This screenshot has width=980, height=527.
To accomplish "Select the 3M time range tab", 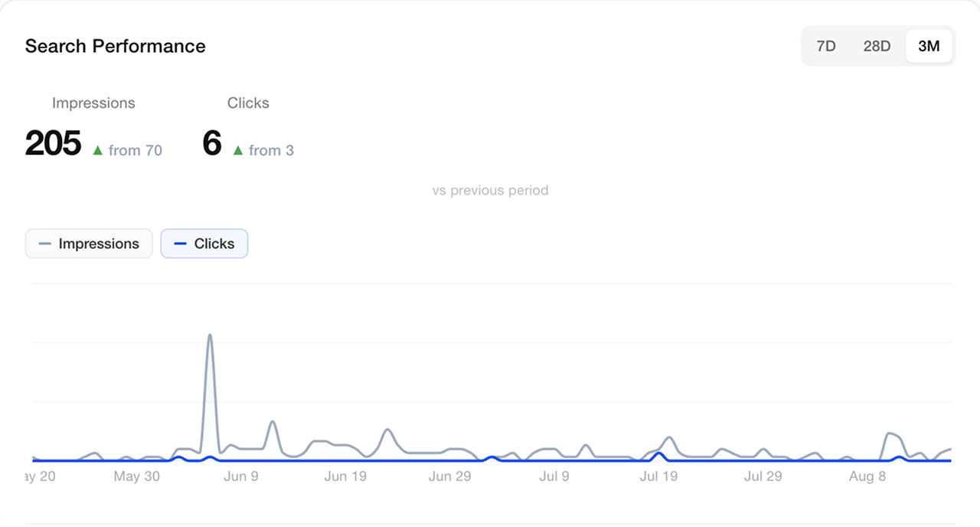I will (929, 46).
